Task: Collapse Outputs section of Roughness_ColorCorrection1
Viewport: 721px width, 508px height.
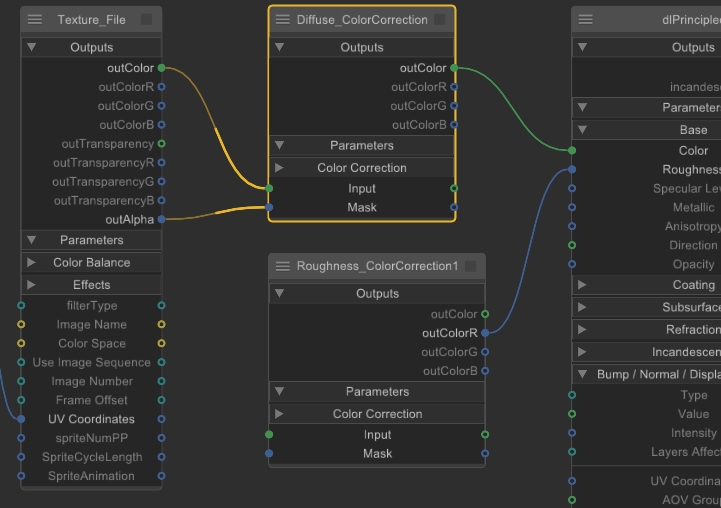Action: pos(280,294)
